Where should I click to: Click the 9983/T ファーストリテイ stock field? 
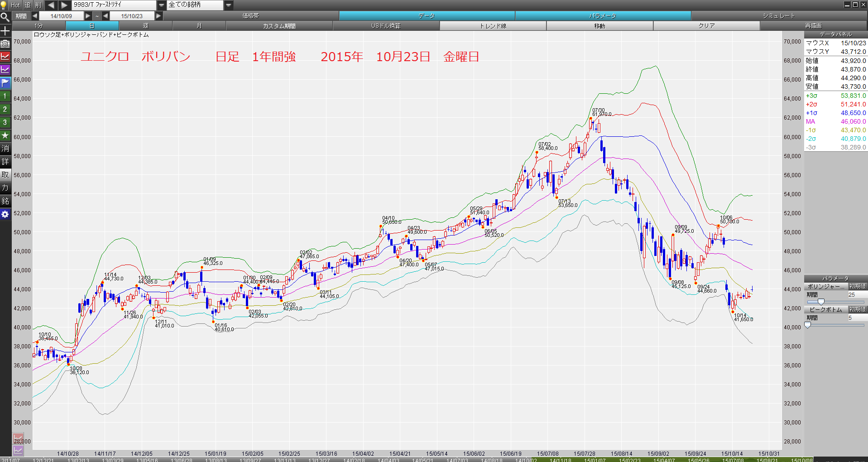coord(114,5)
